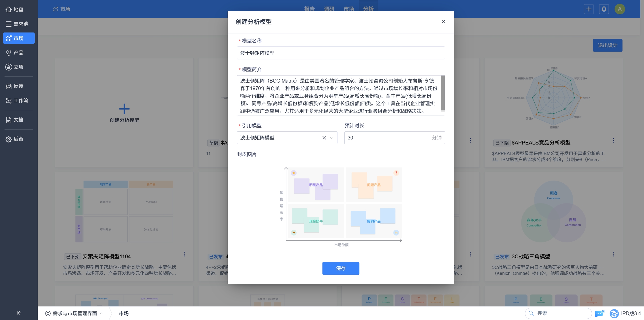This screenshot has width=644, height=320.
Task: Click the 保存 button
Action: [341, 268]
